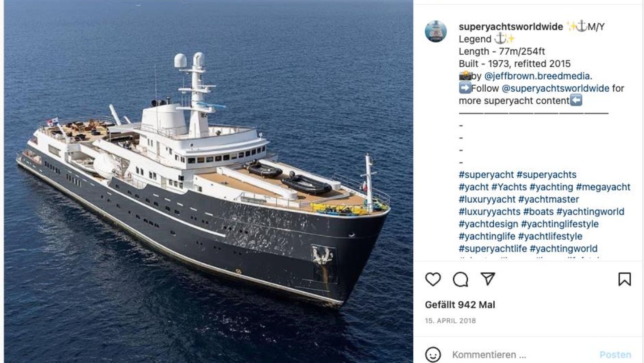Follow the @superyachtsworldwide mention link
This screenshot has width=644, height=363.
coord(555,88)
